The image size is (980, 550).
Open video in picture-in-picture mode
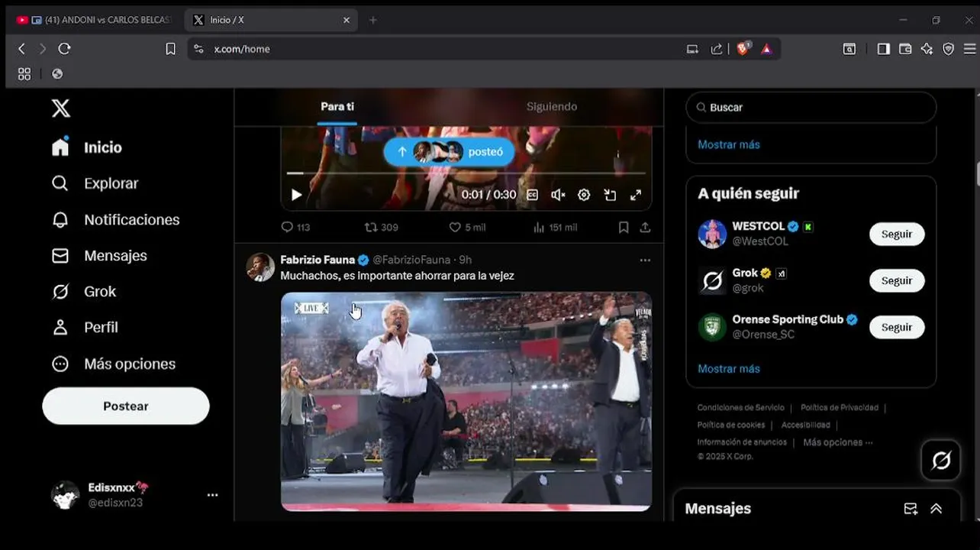coord(610,195)
